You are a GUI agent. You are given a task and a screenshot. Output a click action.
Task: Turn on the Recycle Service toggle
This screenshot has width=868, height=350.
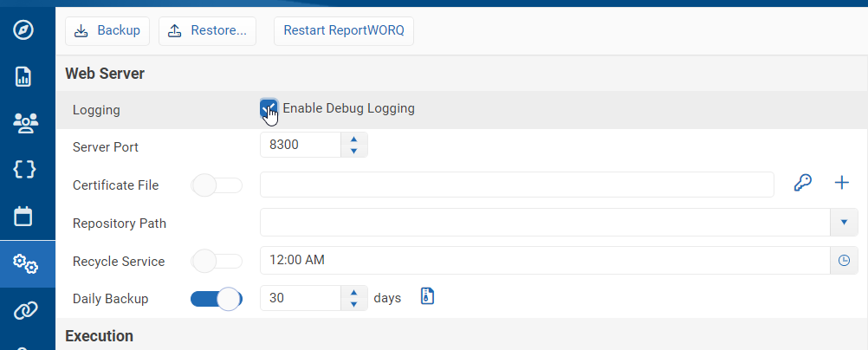point(216,261)
